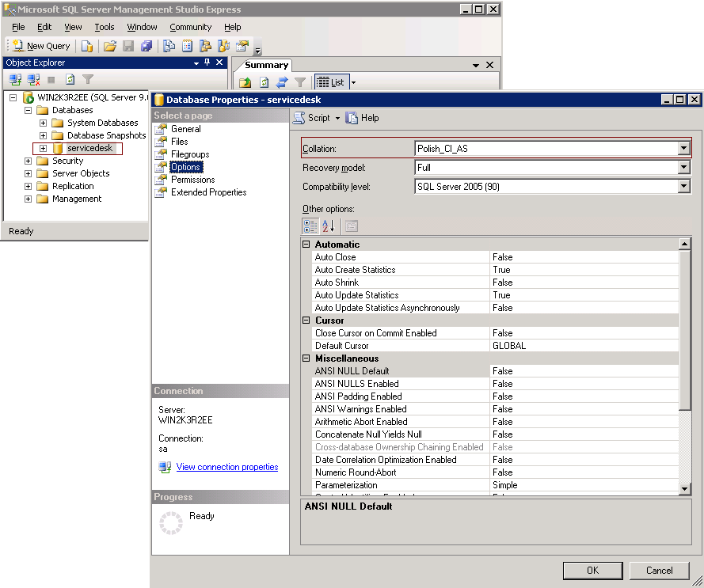The width and height of the screenshot is (704, 588).
Task: Click the Object Explorer toolbar icon
Action: (206, 46)
